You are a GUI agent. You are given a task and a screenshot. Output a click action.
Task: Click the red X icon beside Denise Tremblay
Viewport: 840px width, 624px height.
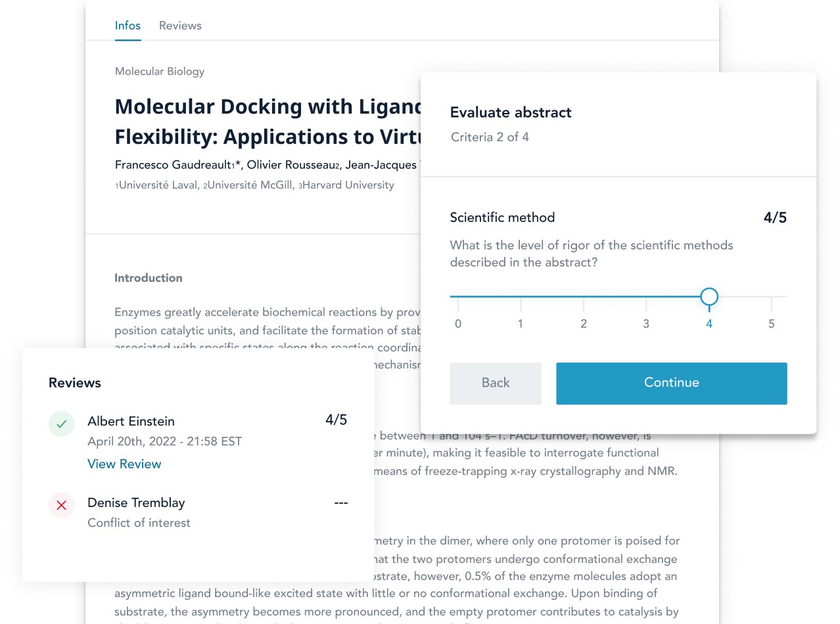tap(61, 505)
